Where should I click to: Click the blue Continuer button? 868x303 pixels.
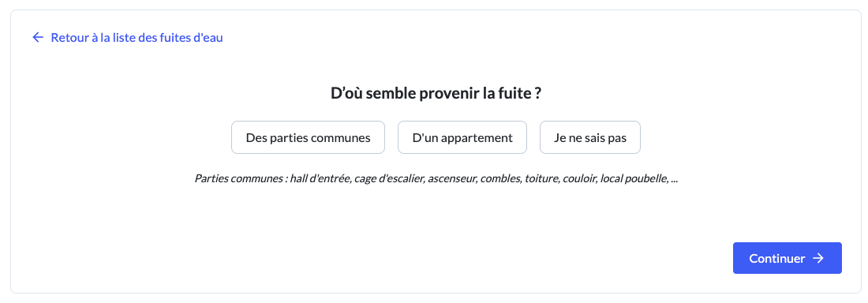tap(788, 258)
